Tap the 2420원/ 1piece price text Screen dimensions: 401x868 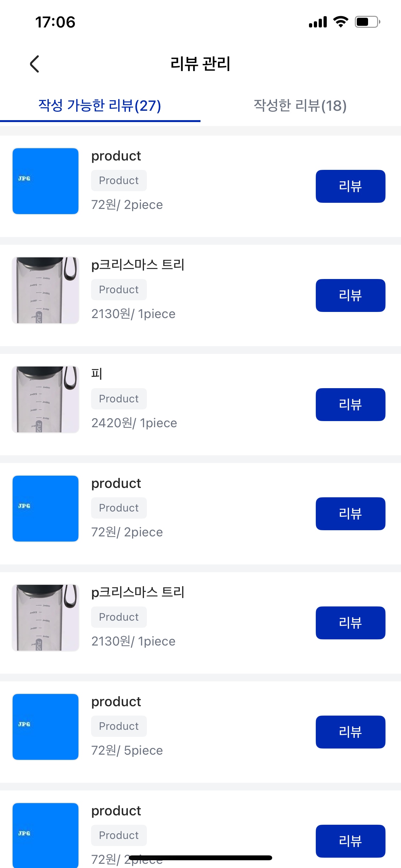[x=134, y=423]
